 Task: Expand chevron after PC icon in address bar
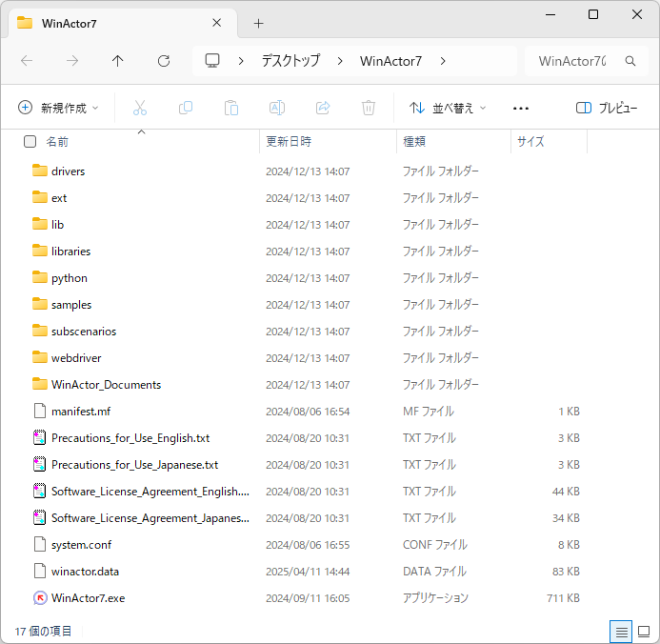coord(241,61)
